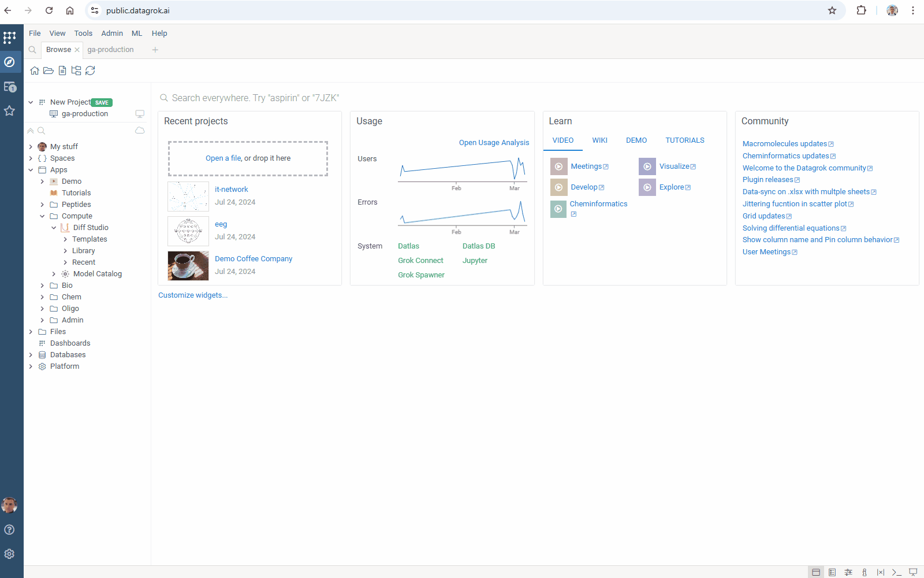Open the Demo Coffee Company project thumbnail
Viewport: 924px width, 578px height.
pyautogui.click(x=188, y=265)
